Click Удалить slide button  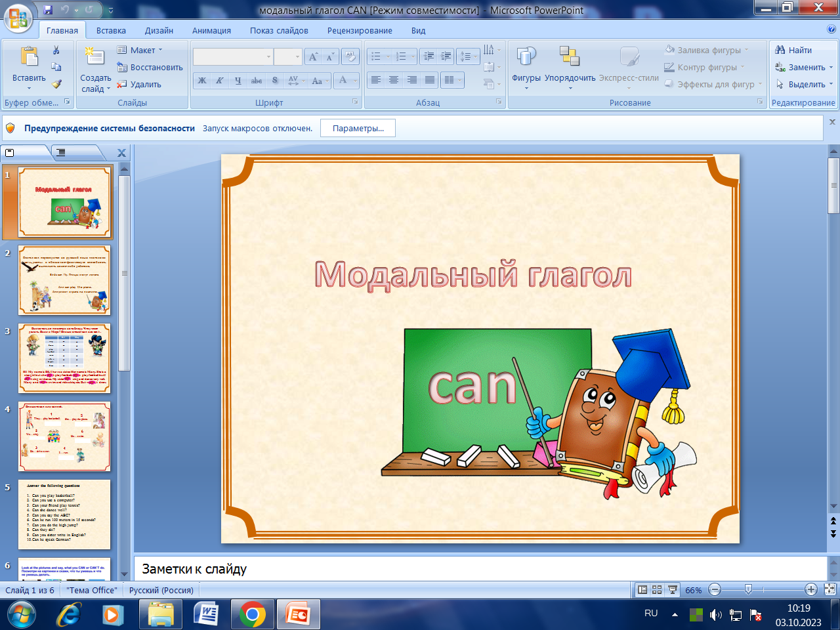[x=139, y=84]
